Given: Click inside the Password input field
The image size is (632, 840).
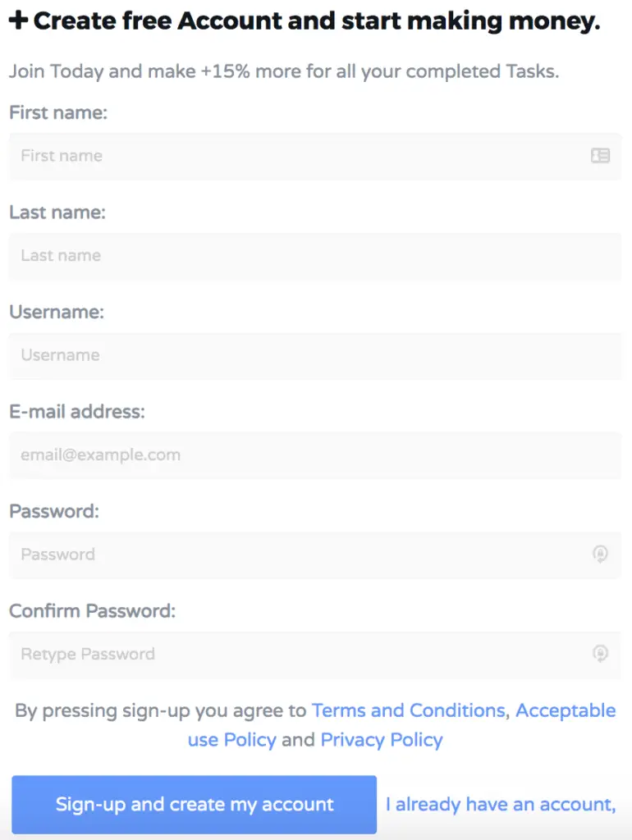Looking at the screenshot, I should tap(315, 555).
